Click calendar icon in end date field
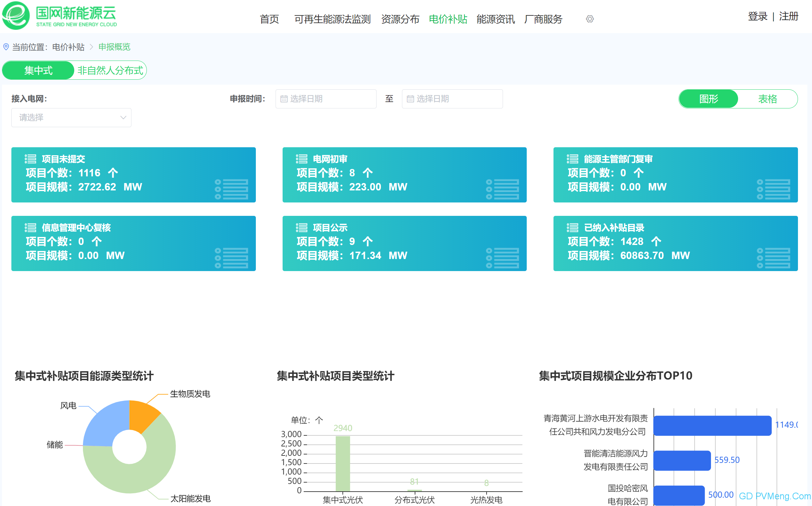This screenshot has width=812, height=506. pyautogui.click(x=410, y=99)
